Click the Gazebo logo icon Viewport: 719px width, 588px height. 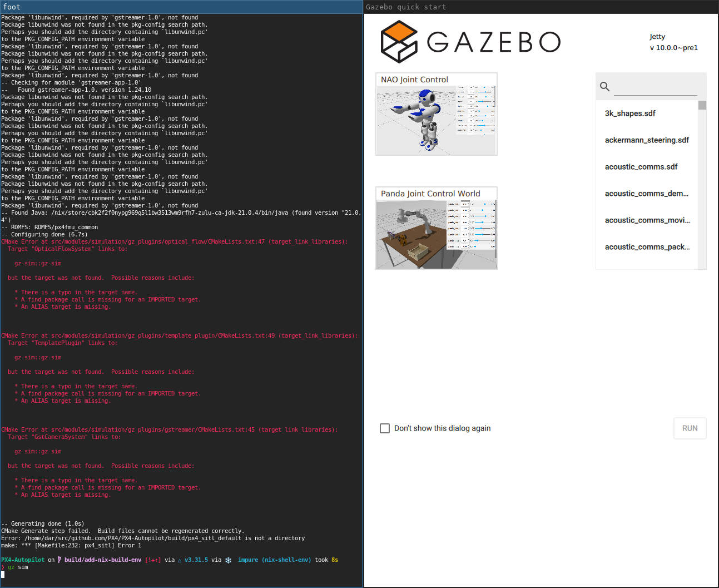(x=399, y=42)
